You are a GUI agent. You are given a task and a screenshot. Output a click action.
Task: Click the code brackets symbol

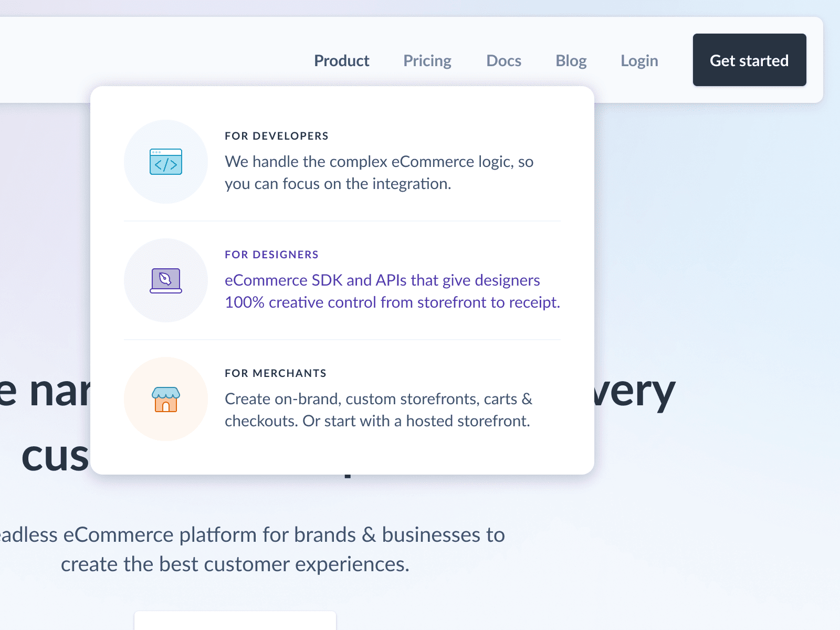165,164
